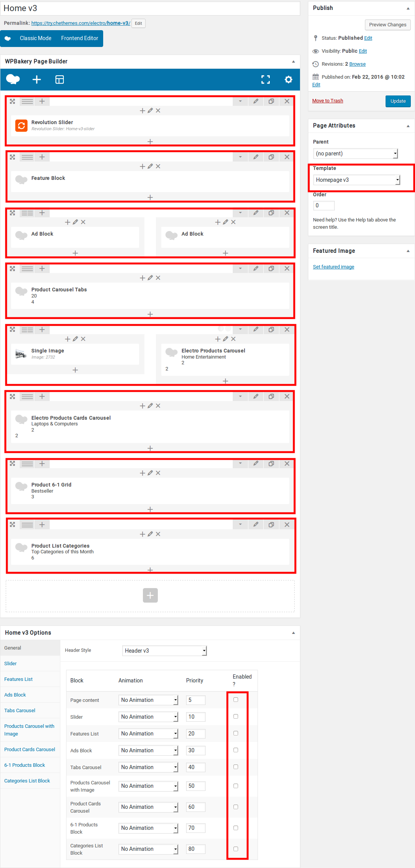Click move handle of Revolution Slider row
415x868 pixels.
pos(13,101)
